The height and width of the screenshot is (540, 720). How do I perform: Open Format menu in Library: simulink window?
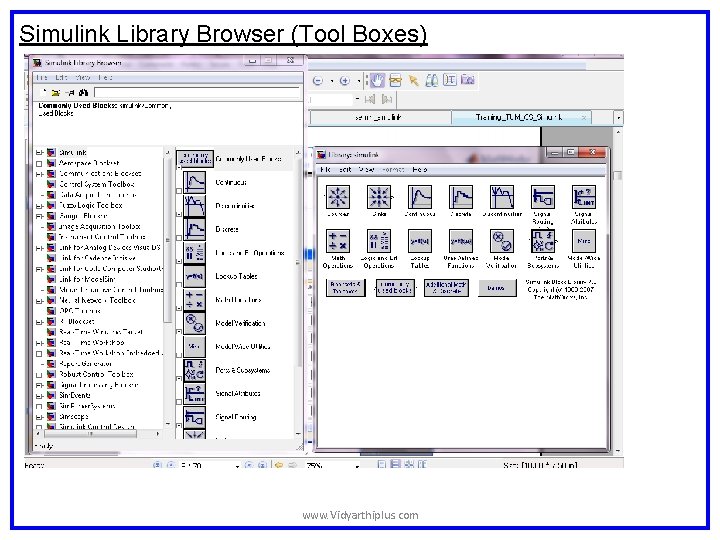click(x=393, y=169)
